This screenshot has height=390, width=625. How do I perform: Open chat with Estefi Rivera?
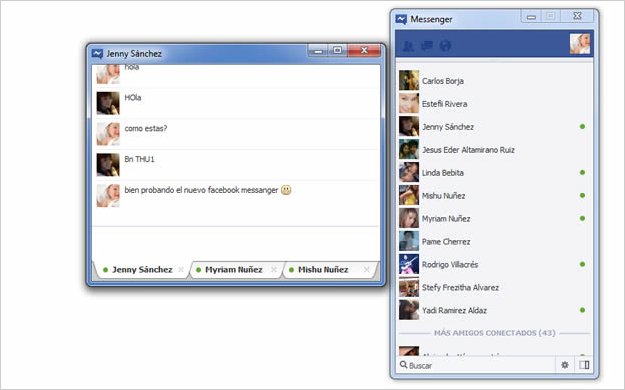click(x=494, y=104)
